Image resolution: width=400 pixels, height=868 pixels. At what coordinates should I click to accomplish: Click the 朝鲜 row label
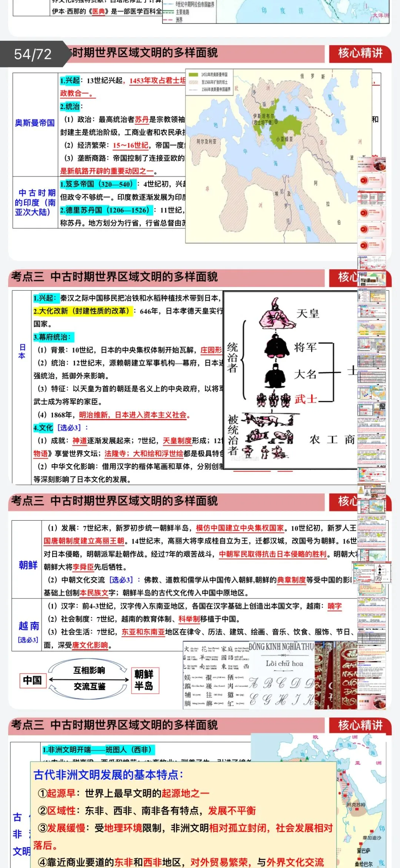click(x=28, y=565)
